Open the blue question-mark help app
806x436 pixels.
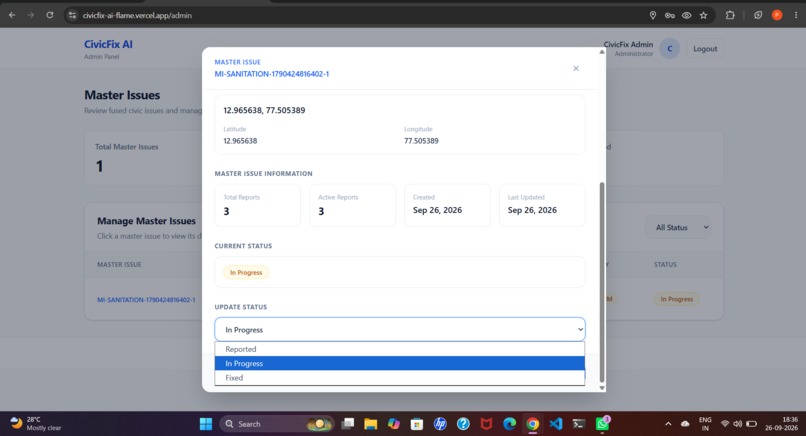coord(463,424)
